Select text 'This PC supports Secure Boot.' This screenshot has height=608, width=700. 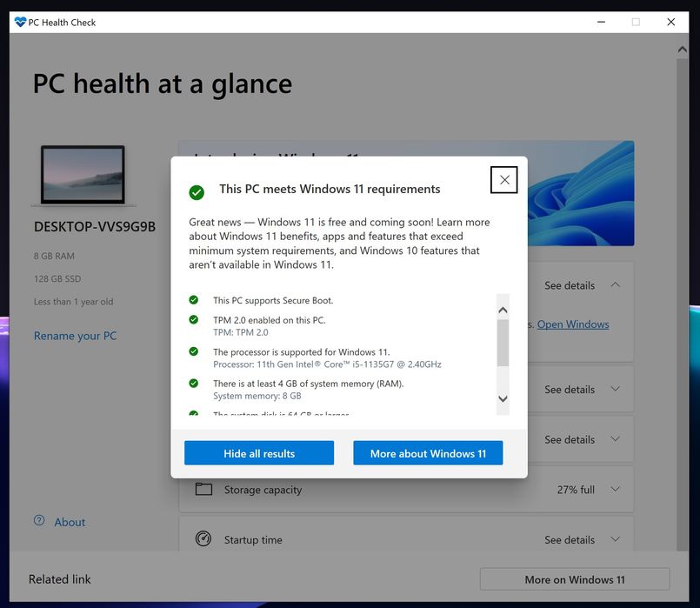click(x=273, y=300)
